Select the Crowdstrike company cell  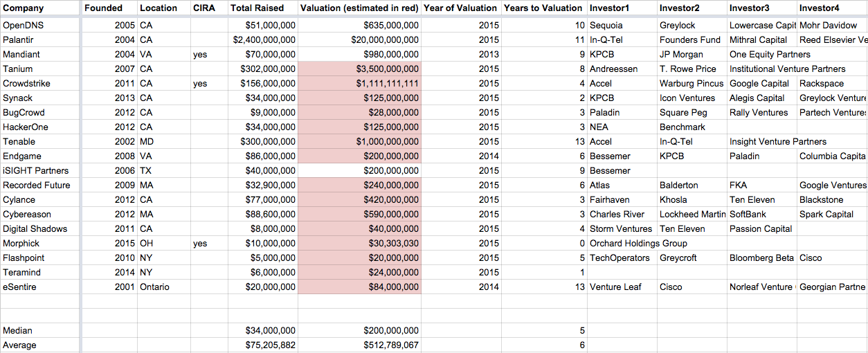[x=41, y=83]
